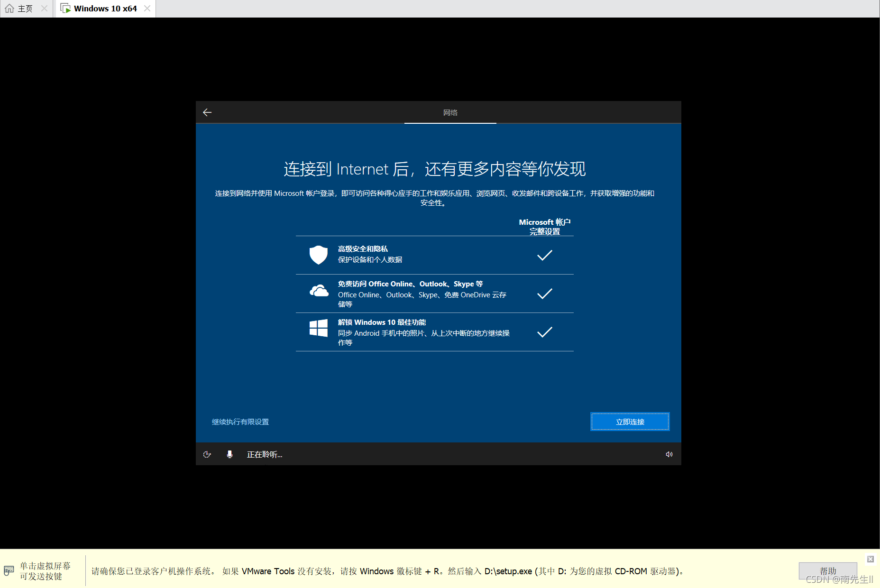Image resolution: width=880 pixels, height=588 pixels.
Task: Click the 帮助 button in VMware bar
Action: [x=828, y=571]
